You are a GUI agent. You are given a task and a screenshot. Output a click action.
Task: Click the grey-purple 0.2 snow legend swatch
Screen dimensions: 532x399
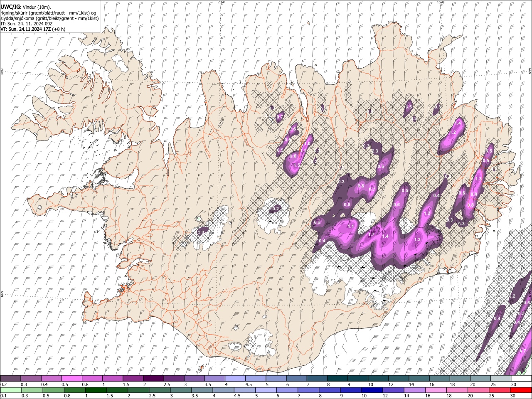(10, 379)
